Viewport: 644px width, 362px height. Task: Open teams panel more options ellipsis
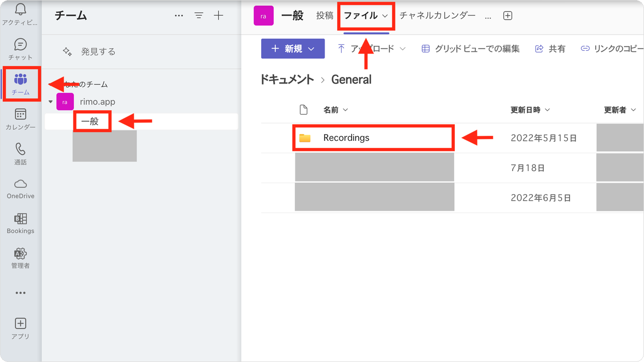179,16
